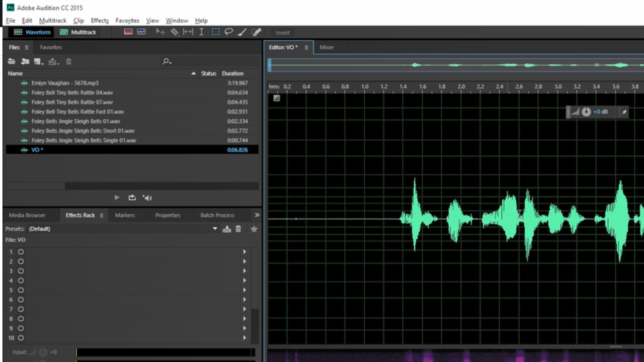Switch to the Mixer tab

(326, 47)
